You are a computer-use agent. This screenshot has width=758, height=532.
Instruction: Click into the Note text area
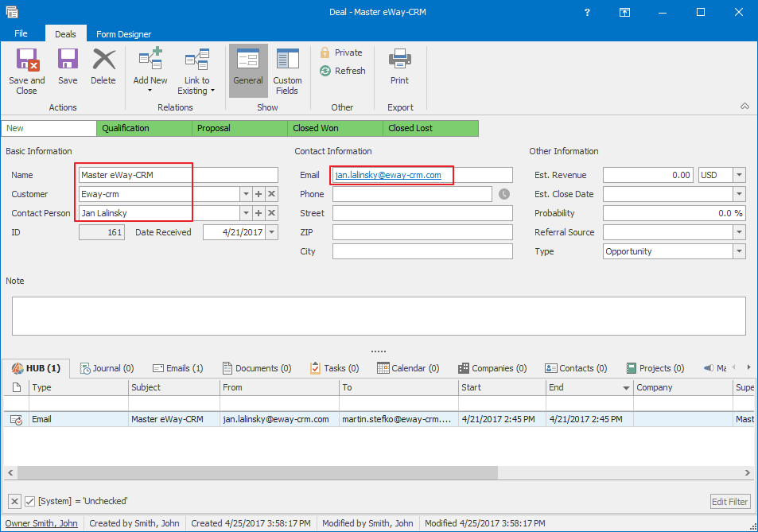[x=379, y=316]
